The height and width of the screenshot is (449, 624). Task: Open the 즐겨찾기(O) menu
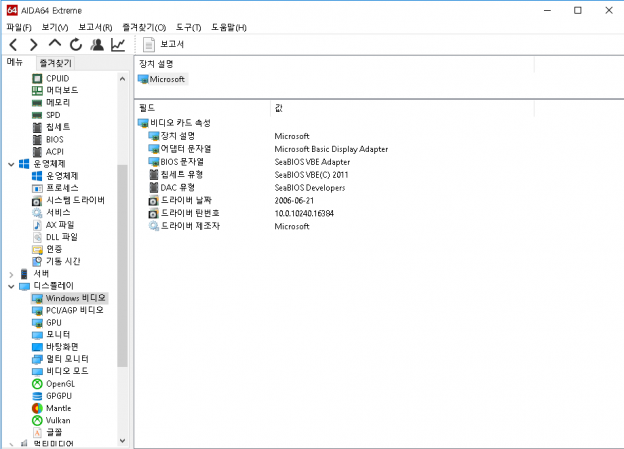click(x=144, y=27)
